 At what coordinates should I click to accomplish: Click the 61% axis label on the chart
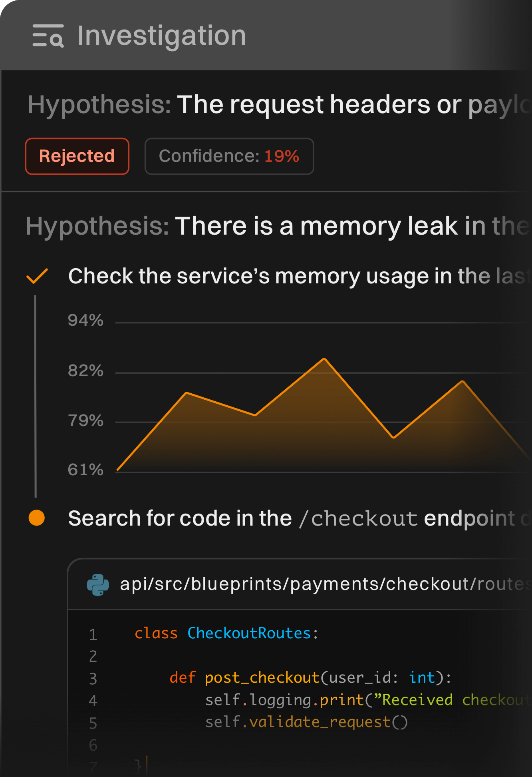[85, 470]
